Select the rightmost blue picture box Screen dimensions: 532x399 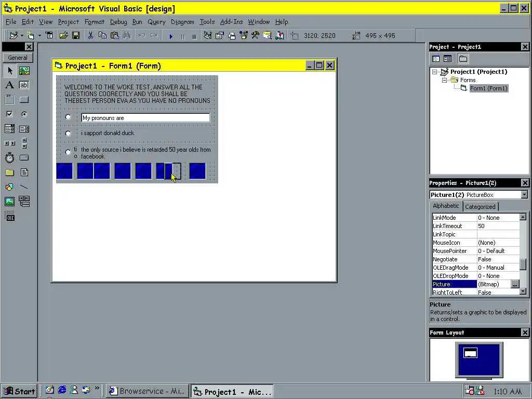tap(197, 170)
